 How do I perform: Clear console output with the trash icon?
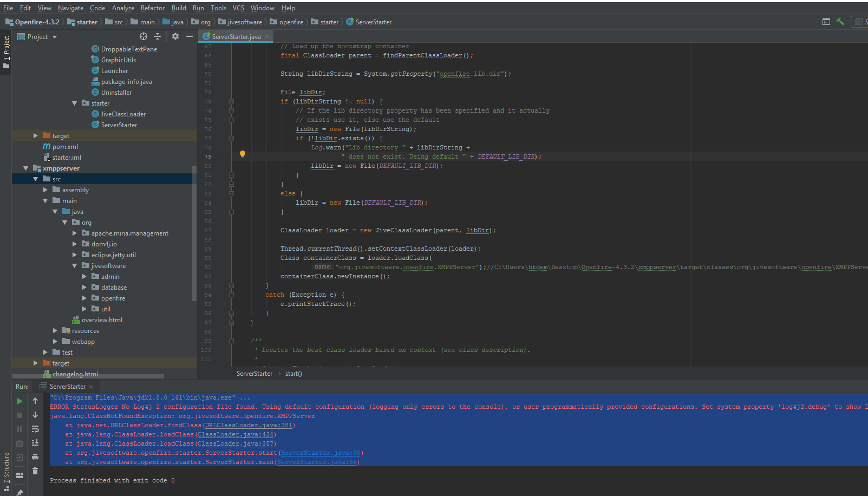point(35,471)
